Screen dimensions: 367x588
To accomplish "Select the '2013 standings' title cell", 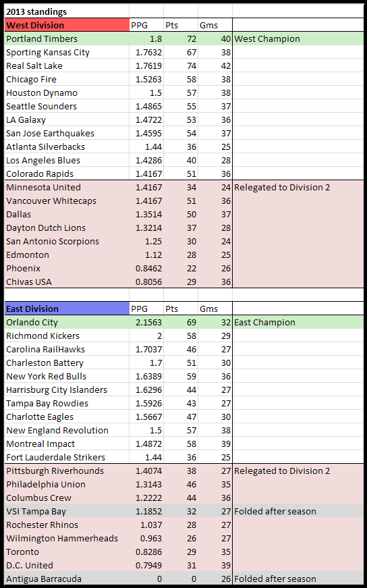I will pos(67,11).
